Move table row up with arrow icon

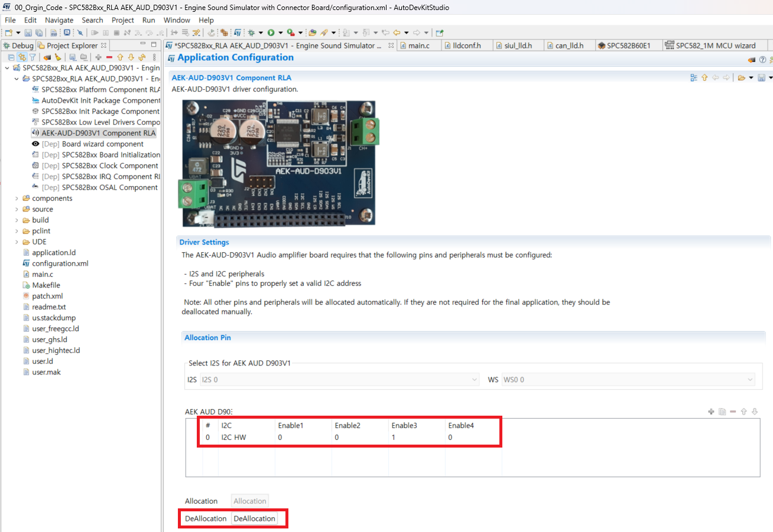point(743,412)
